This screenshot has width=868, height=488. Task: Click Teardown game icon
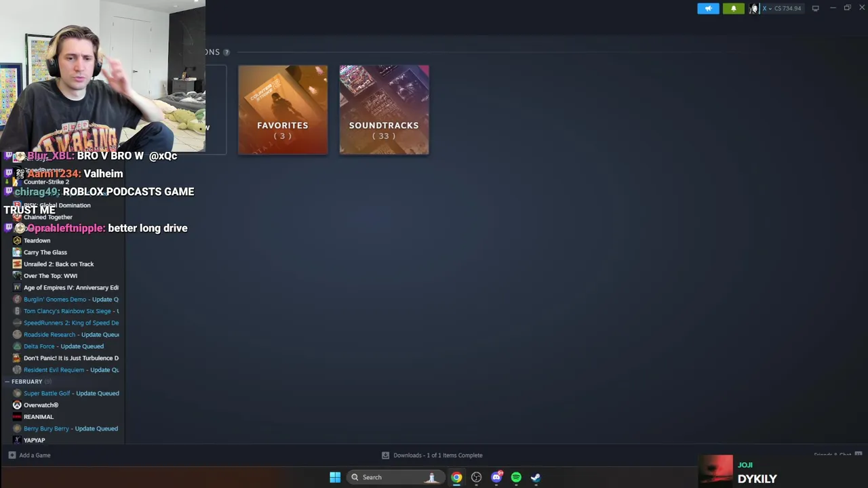17,241
